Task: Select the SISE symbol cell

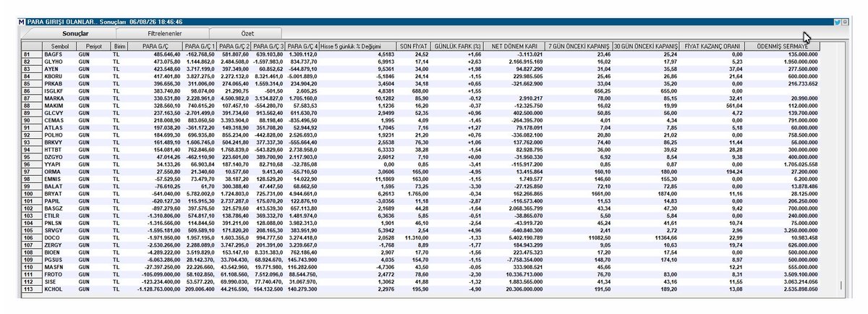Action: 59,281
